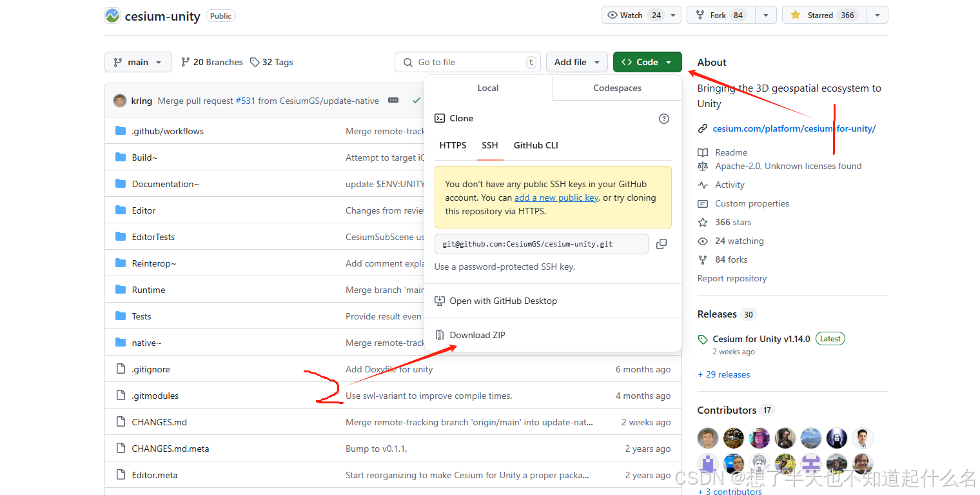Viewport: 980px width, 495px height.
Task: Expand the Fork options dropdown arrow
Action: (765, 15)
